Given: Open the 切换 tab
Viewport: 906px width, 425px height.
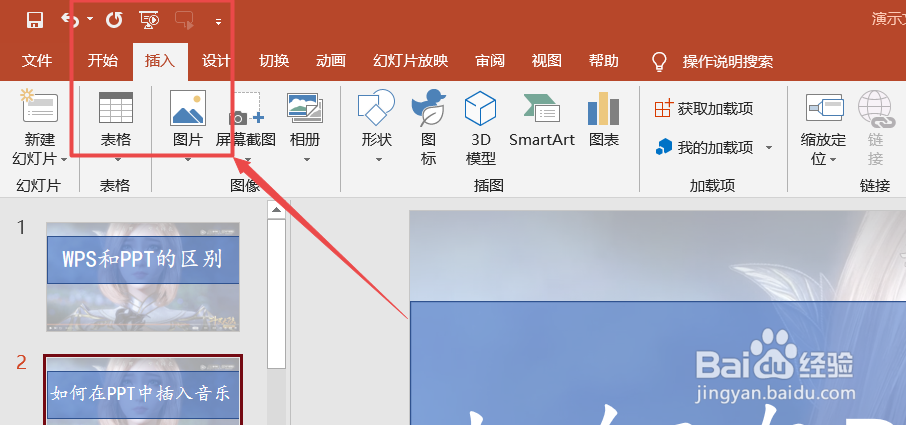Looking at the screenshot, I should coord(274,61).
